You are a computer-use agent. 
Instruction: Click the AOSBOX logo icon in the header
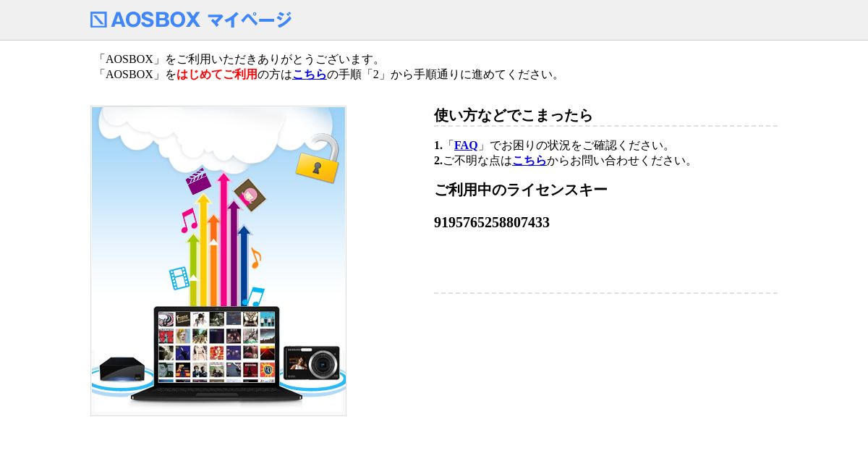coord(98,20)
